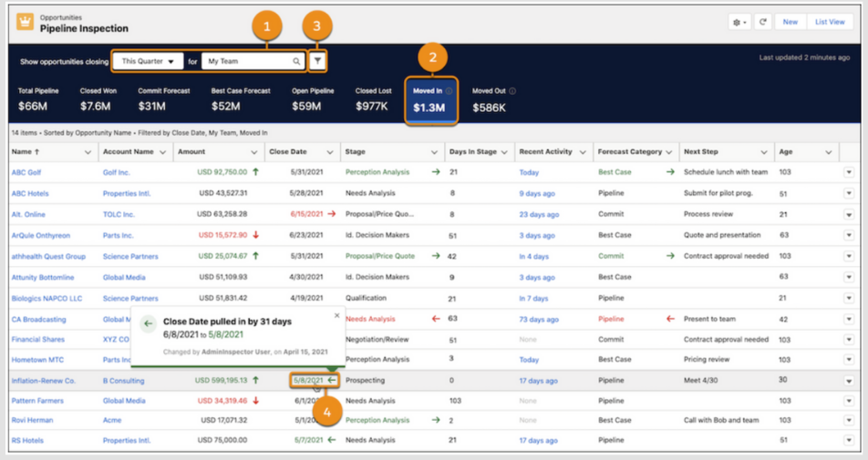Close the Close Date popover
Image resolution: width=868 pixels, height=460 pixels.
[336, 316]
